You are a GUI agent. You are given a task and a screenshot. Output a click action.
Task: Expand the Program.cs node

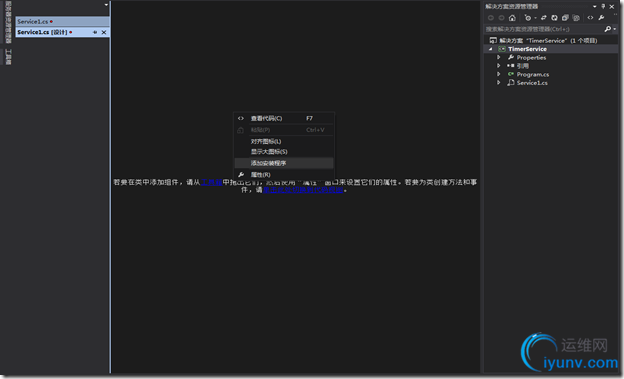498,74
